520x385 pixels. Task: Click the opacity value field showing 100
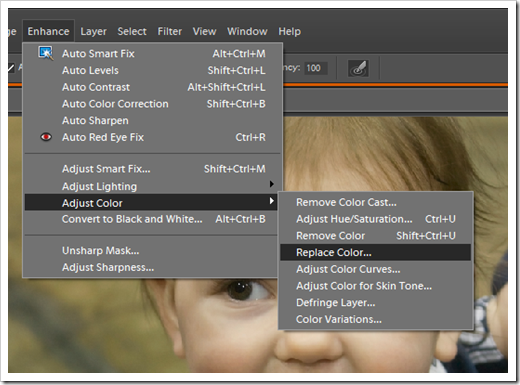(x=315, y=68)
